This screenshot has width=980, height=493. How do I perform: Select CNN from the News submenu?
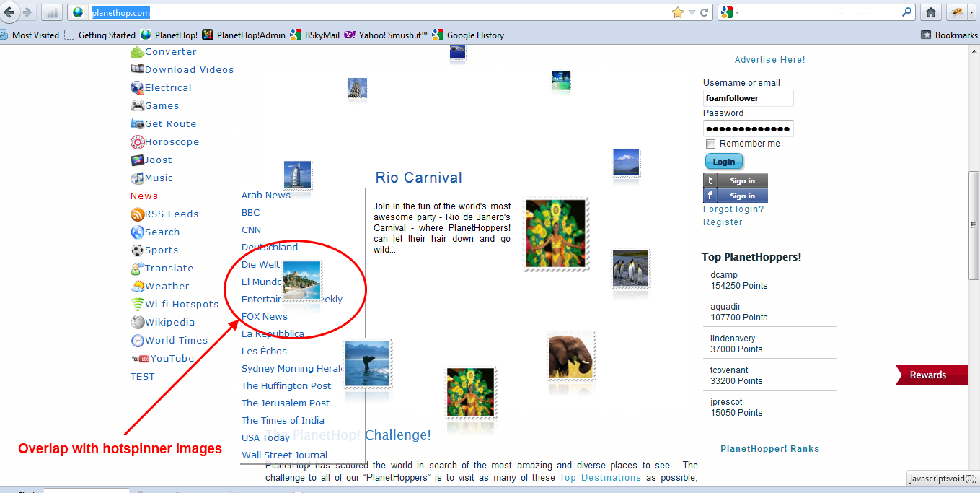[251, 230]
